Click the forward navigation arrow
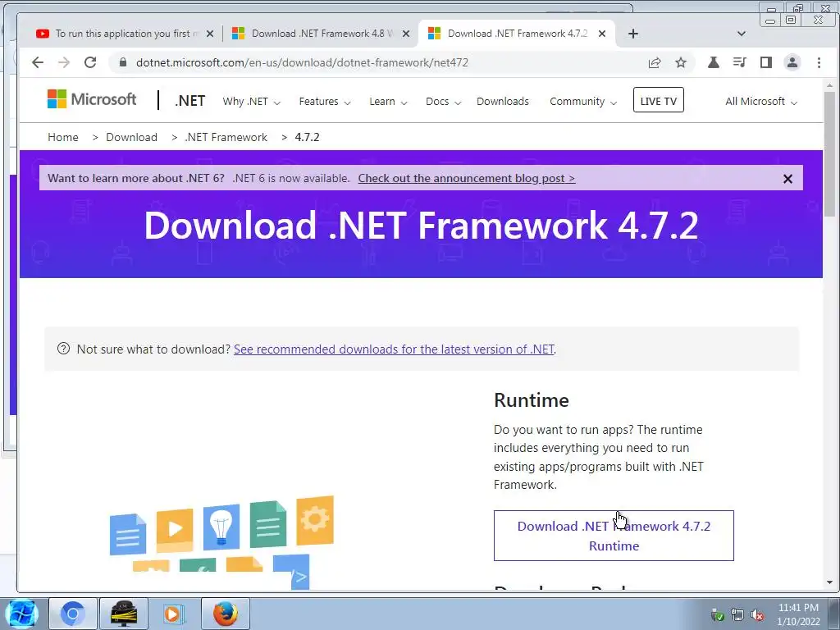The width and height of the screenshot is (840, 630). click(64, 62)
